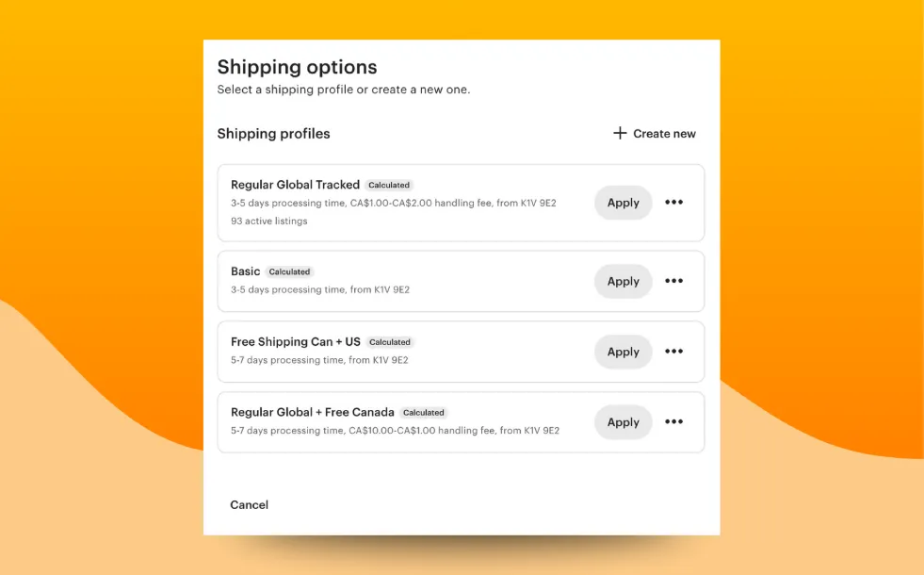Image resolution: width=924 pixels, height=575 pixels.
Task: Apply the Free Shipping Can + US profile
Action: 623,352
